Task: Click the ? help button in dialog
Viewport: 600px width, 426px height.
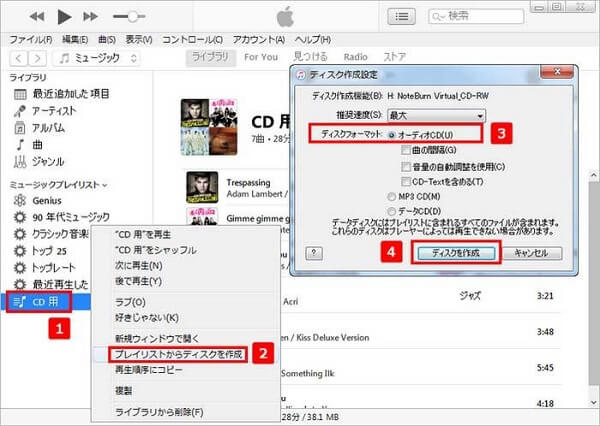Action: 314,253
